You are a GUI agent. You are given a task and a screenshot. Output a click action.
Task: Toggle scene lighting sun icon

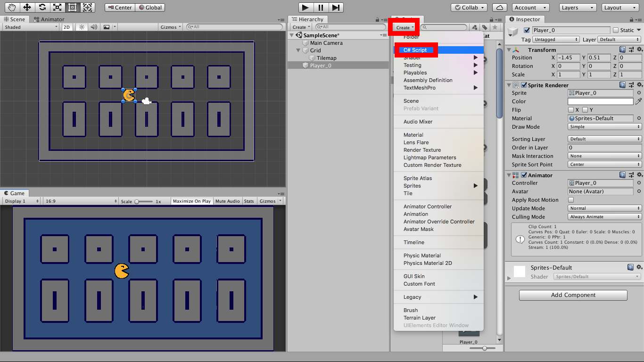82,27
